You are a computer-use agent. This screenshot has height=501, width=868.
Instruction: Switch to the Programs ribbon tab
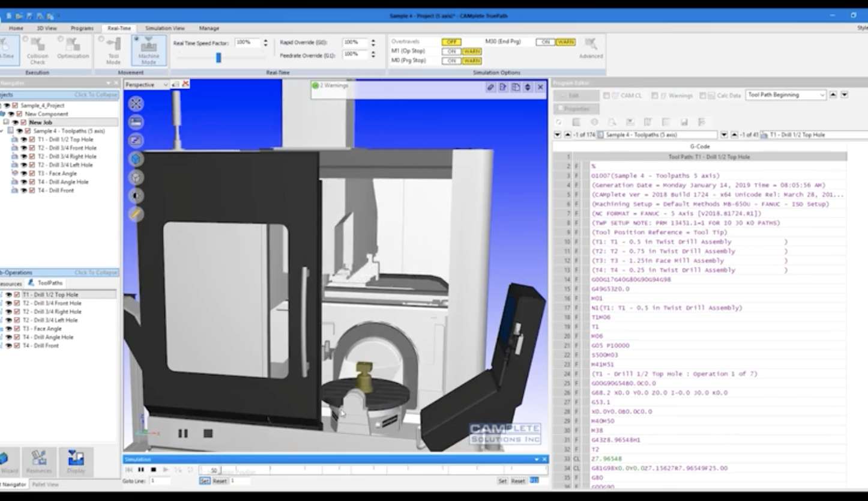pos(82,28)
